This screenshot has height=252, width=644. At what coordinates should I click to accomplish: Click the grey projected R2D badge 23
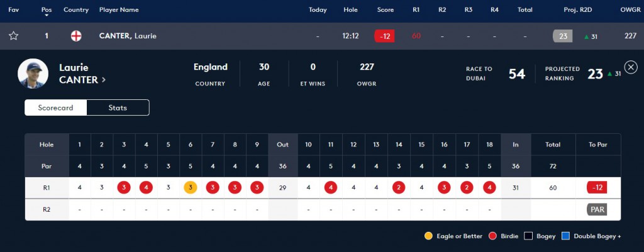[x=563, y=36]
